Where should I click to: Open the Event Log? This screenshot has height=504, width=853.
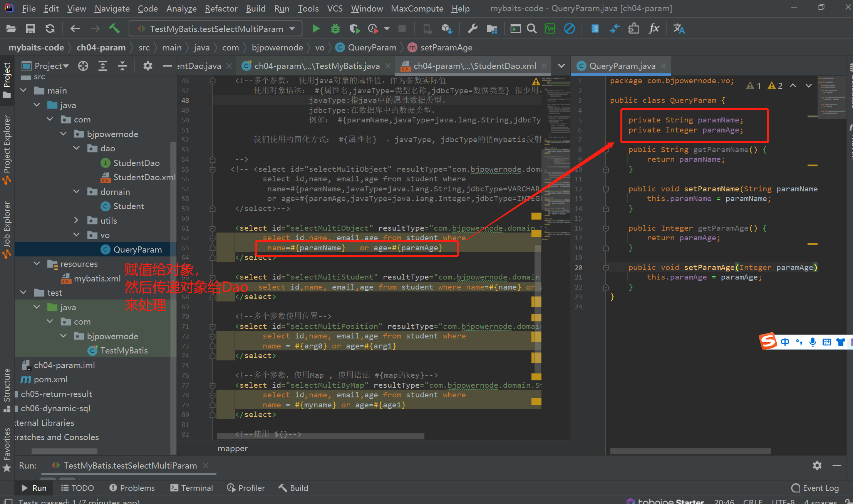pos(815,488)
